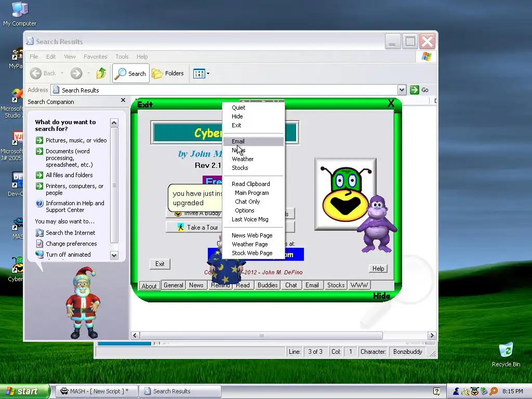This screenshot has height=399, width=532.
Task: Select Last Voice Msg menu entry
Action: (x=254, y=219)
